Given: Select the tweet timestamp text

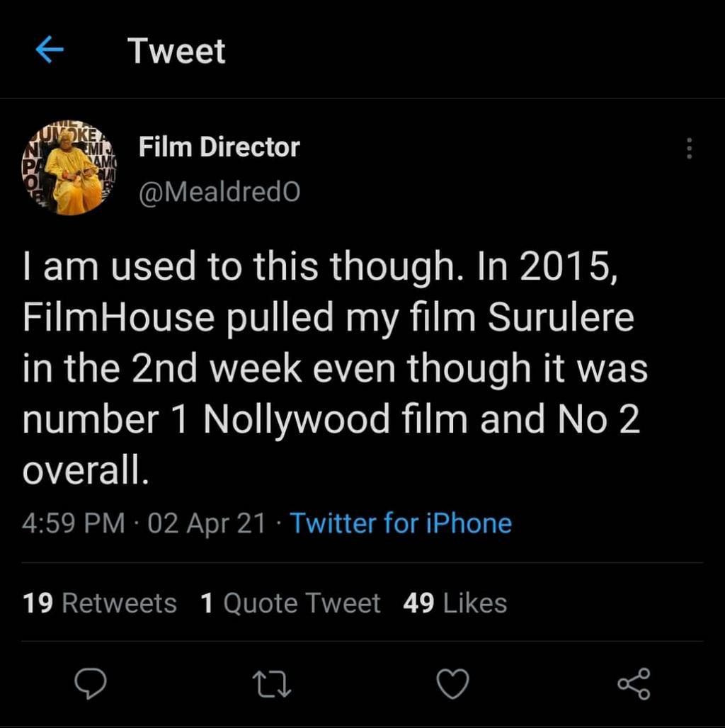Looking at the screenshot, I should (142, 523).
